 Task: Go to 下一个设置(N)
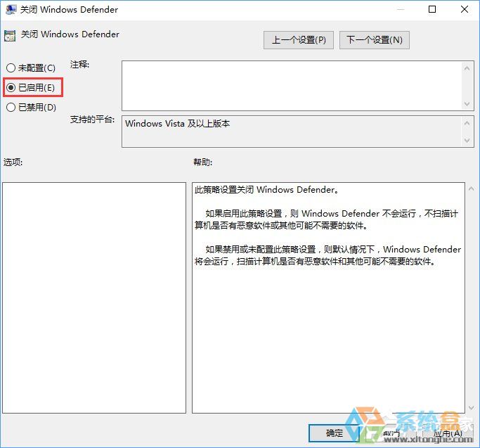tap(375, 40)
